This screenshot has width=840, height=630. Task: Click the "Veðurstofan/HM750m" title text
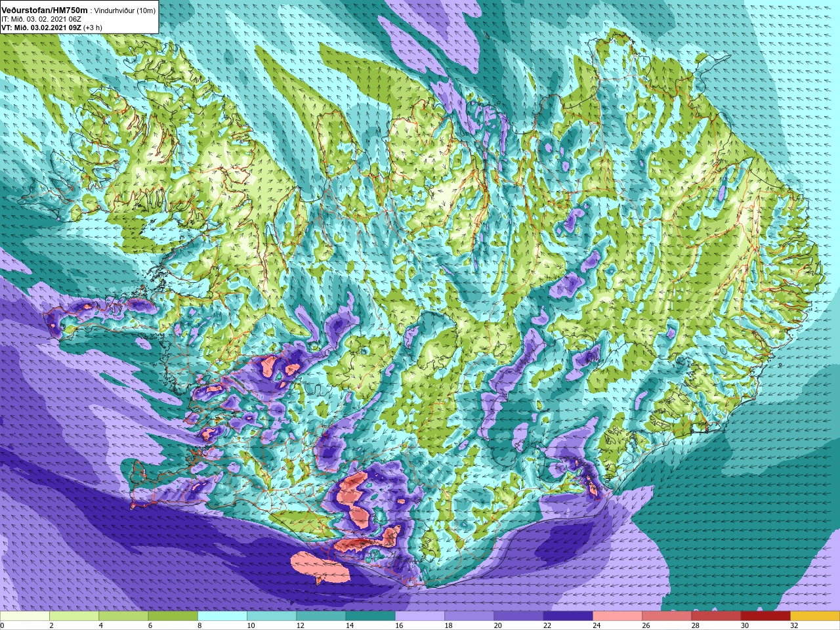[x=44, y=10]
